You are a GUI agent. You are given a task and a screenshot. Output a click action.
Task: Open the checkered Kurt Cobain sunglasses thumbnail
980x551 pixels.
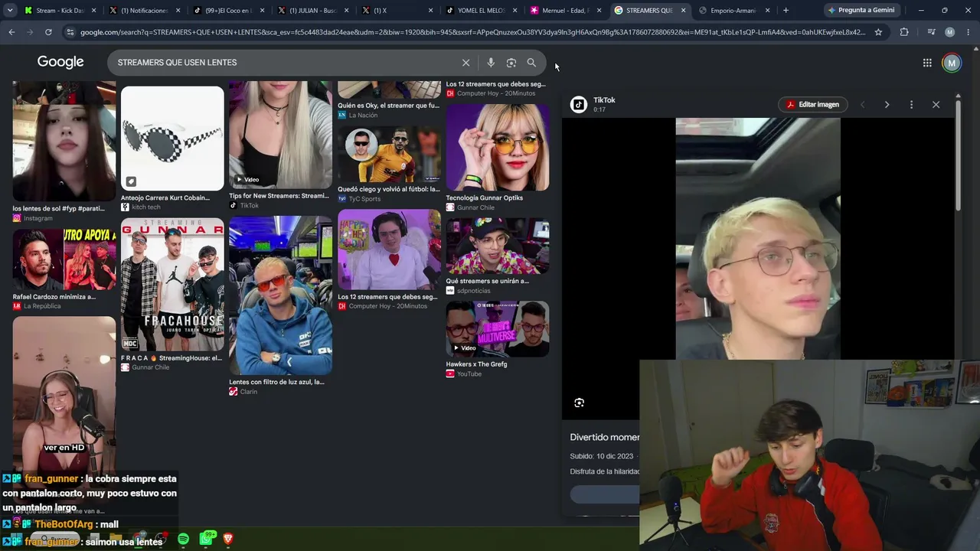[x=172, y=138]
